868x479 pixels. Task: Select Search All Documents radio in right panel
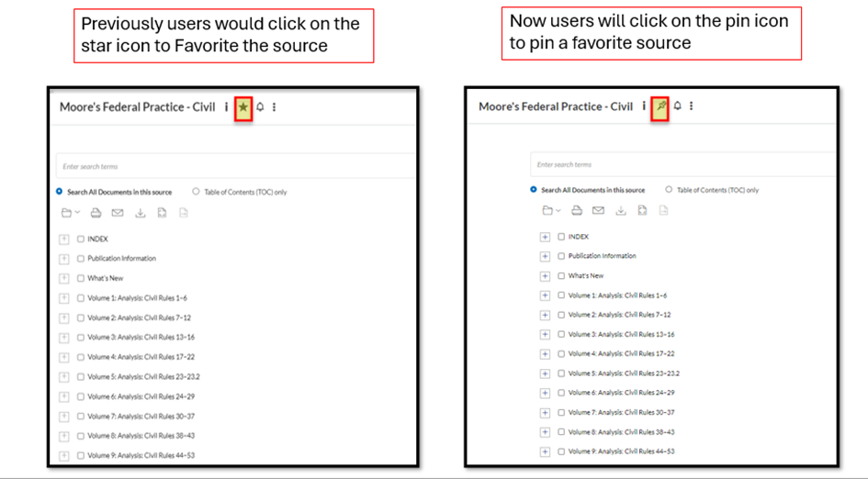(x=533, y=189)
